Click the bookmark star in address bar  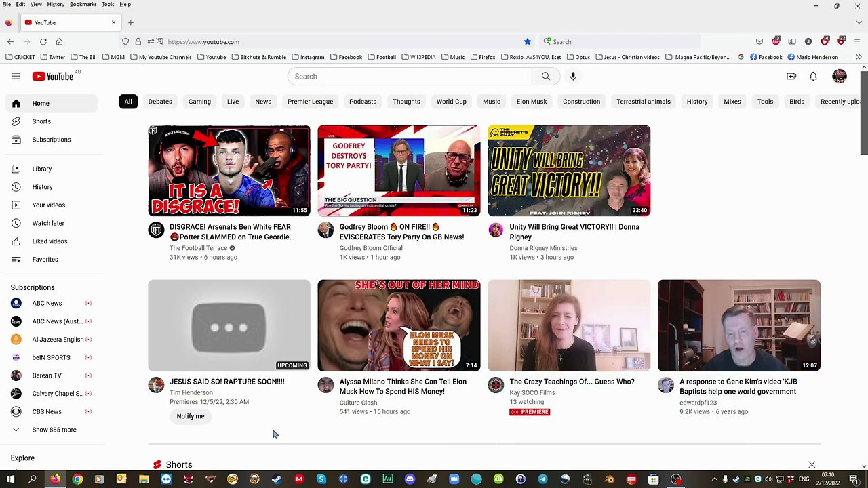[527, 42]
